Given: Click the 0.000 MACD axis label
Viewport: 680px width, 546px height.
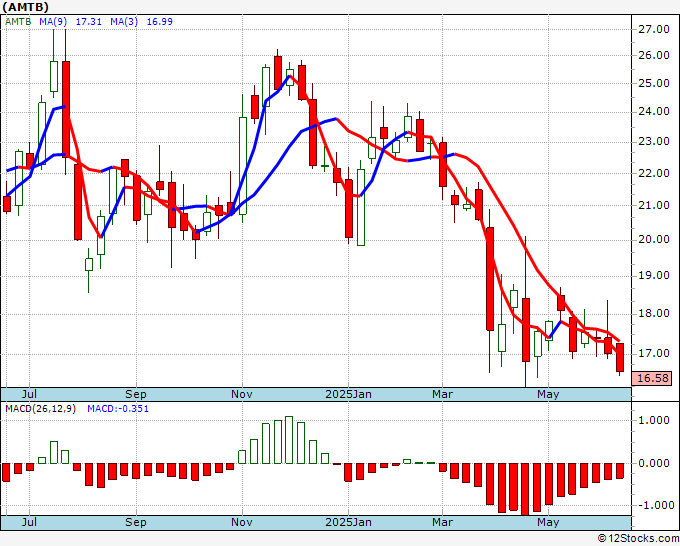Looking at the screenshot, I should click(656, 463).
